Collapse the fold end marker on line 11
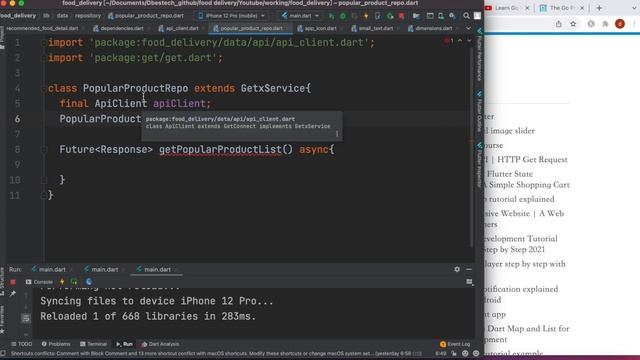Viewport: 640px width, 360px height. [x=44, y=196]
